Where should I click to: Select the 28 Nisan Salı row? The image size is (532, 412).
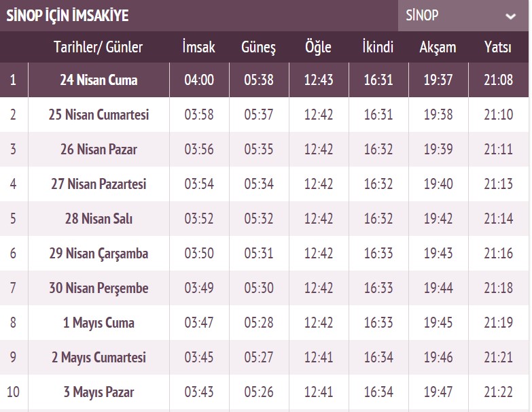(x=99, y=218)
